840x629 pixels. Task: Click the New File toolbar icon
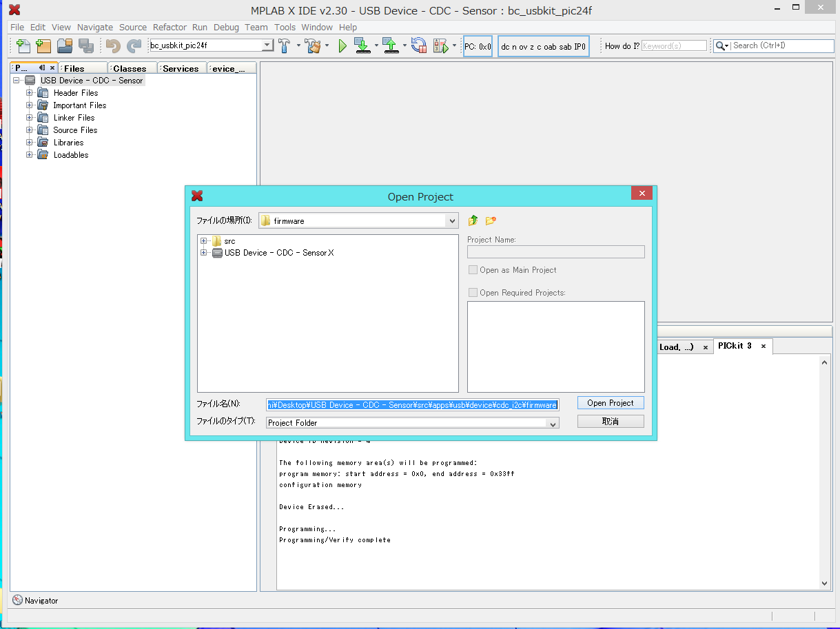pos(23,46)
